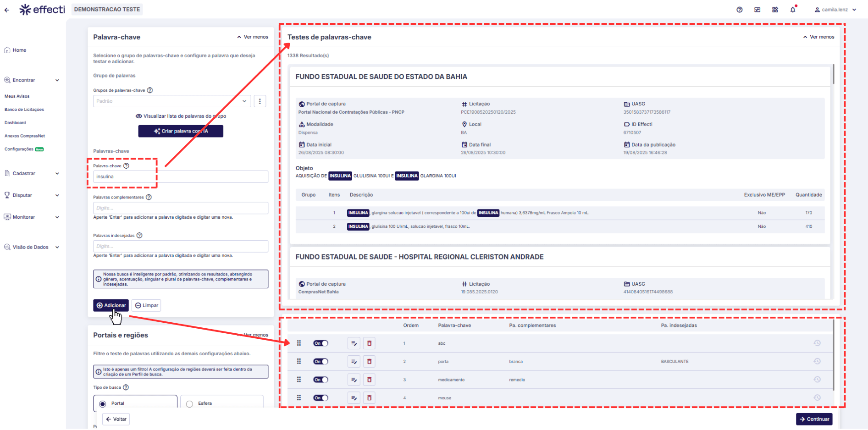The height and width of the screenshot is (430, 868).
Task: Edit the 'porta' keyword row
Action: pyautogui.click(x=354, y=362)
